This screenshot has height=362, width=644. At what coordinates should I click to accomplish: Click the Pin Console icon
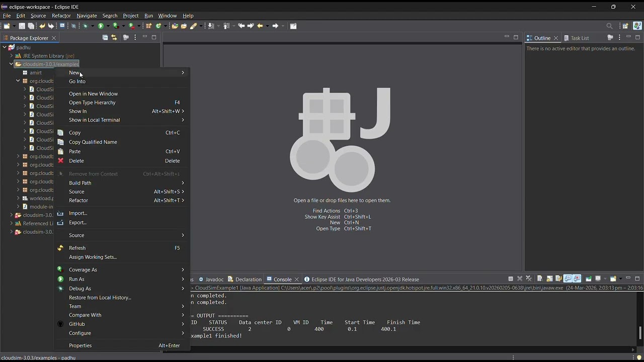[x=589, y=279]
